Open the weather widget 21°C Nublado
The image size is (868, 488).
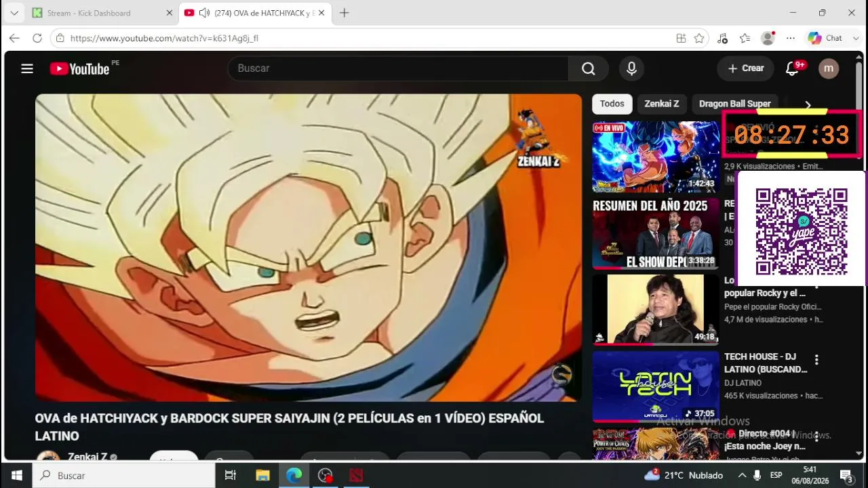(x=683, y=475)
